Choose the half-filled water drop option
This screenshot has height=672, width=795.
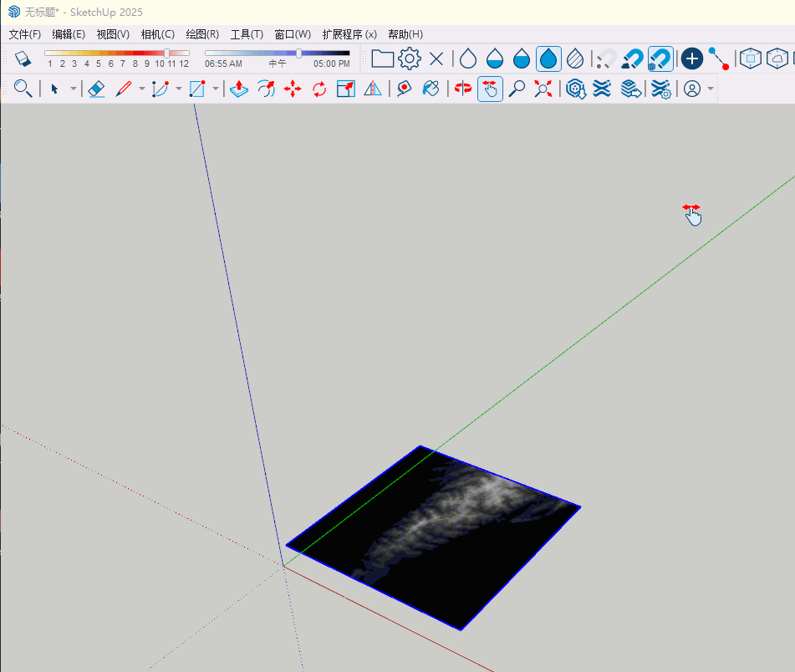point(495,59)
